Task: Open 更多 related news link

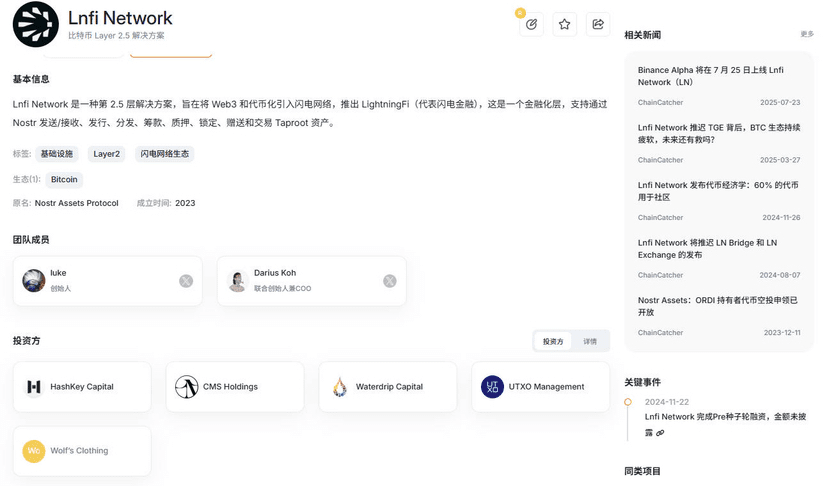Action: click(x=807, y=34)
